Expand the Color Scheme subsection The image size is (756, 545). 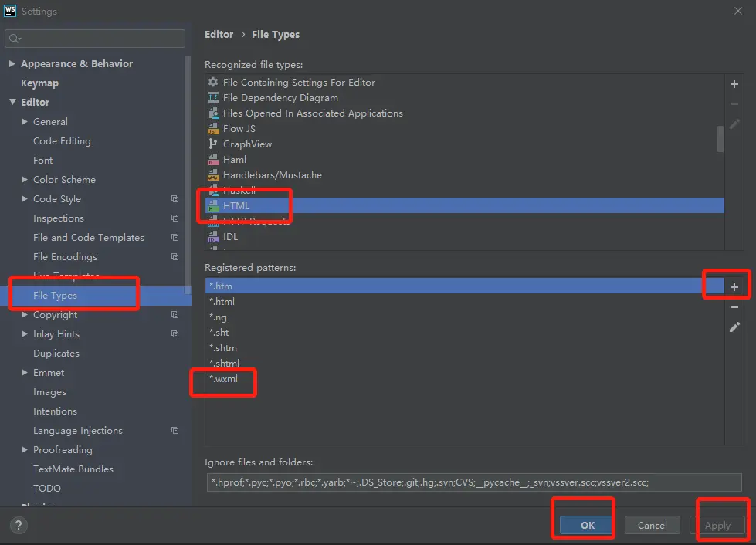point(24,179)
